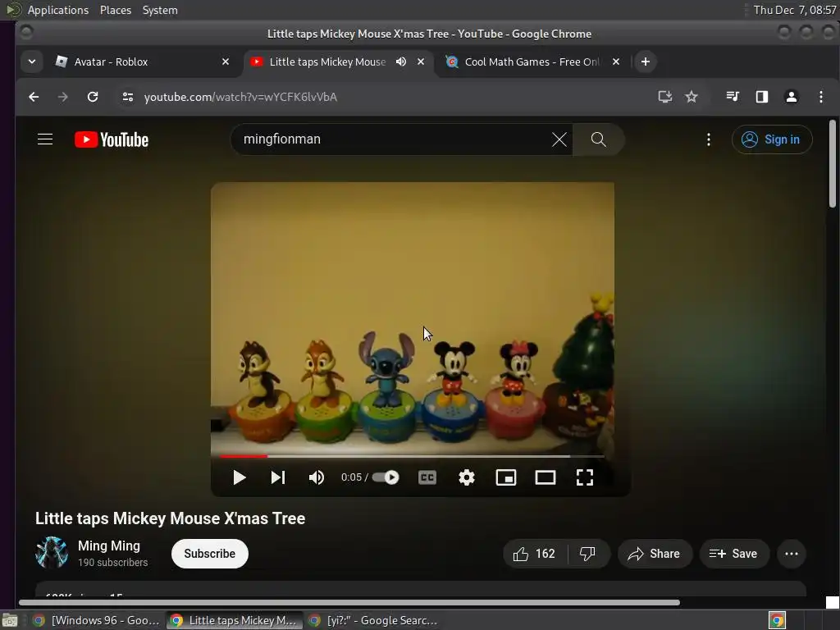Switch to Windows 96 taskbar window
840x630 pixels.
coord(95,620)
